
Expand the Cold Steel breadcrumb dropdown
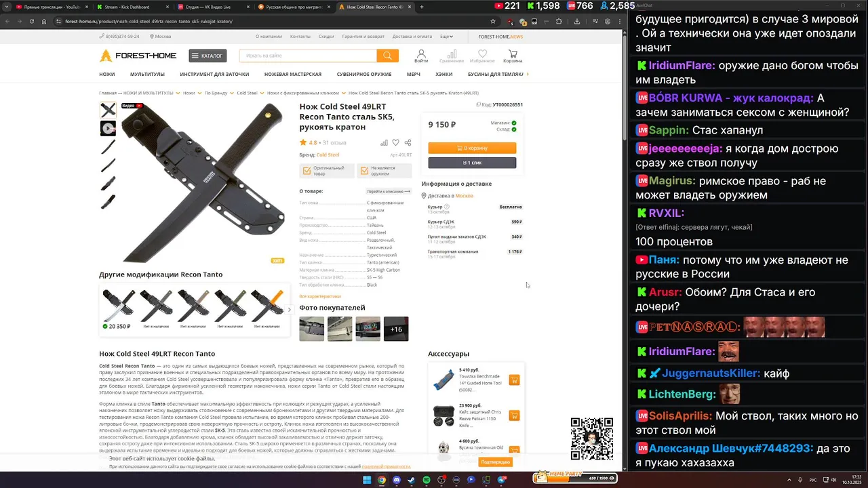tap(262, 93)
